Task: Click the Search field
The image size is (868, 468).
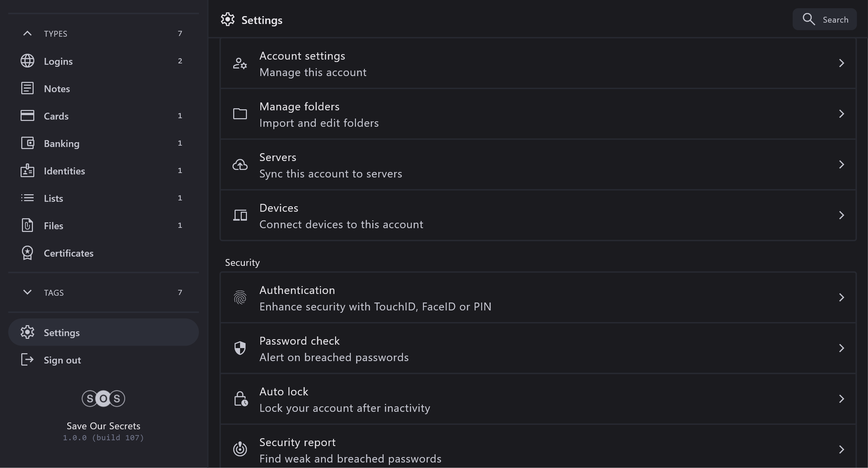Action: (x=824, y=20)
